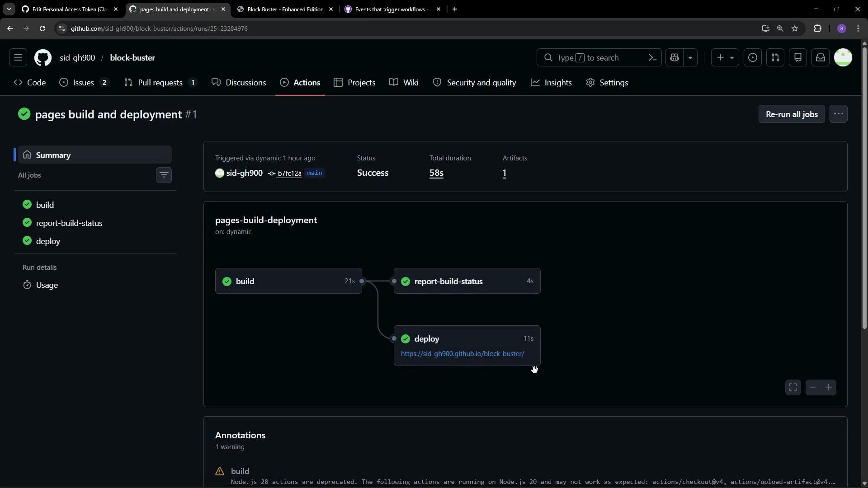Reload the current page

point(42,28)
